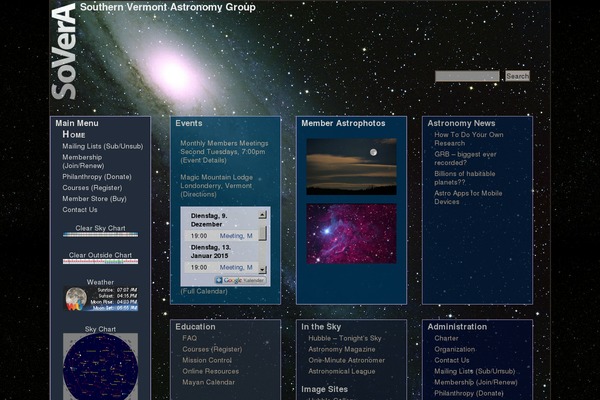Open Member Store (Buy) in Main Menu
600x400 pixels.
(94, 199)
